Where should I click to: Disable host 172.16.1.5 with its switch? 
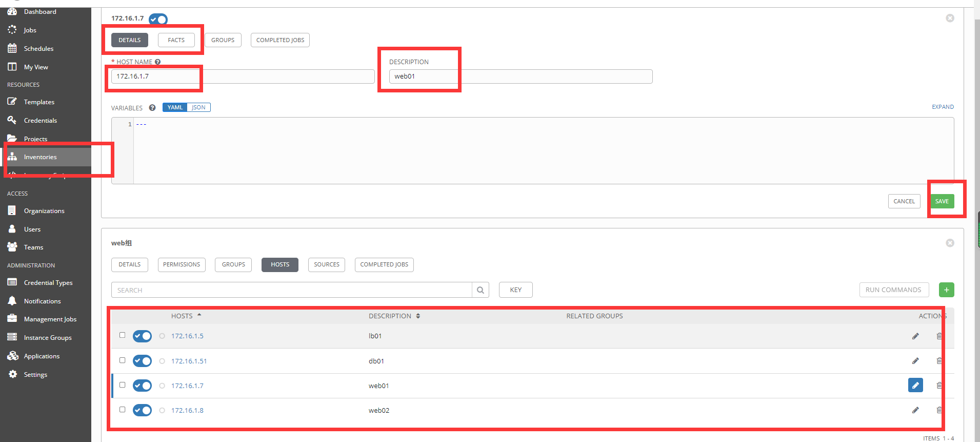142,336
